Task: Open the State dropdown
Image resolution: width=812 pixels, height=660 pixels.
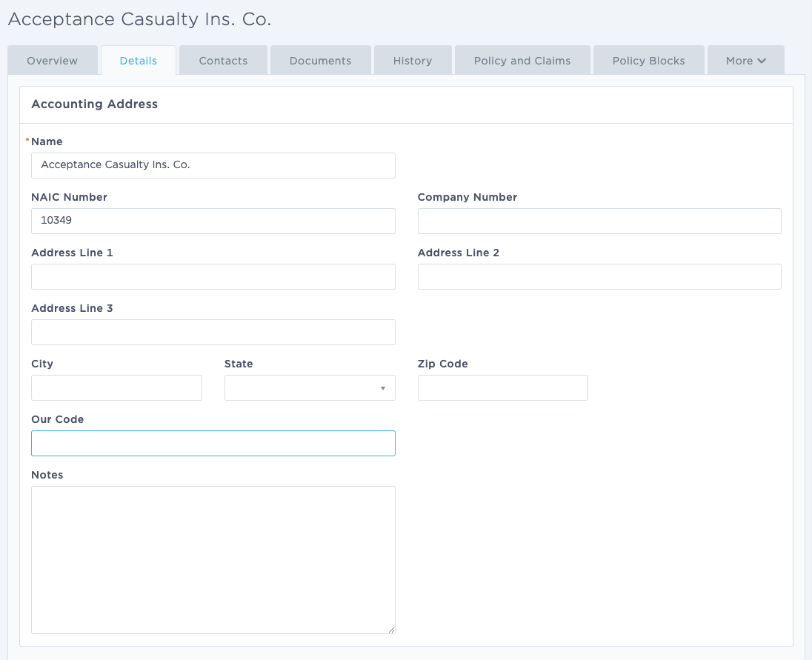Action: pos(310,387)
